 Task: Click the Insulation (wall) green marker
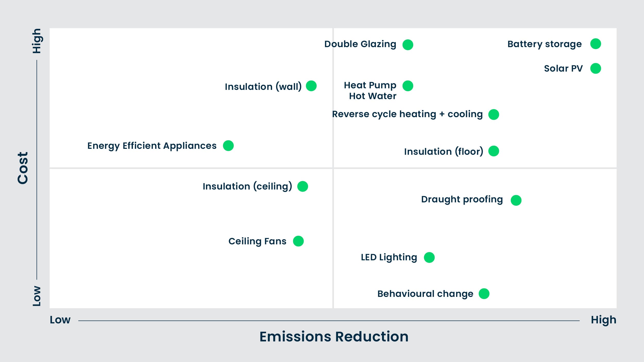[x=311, y=86]
